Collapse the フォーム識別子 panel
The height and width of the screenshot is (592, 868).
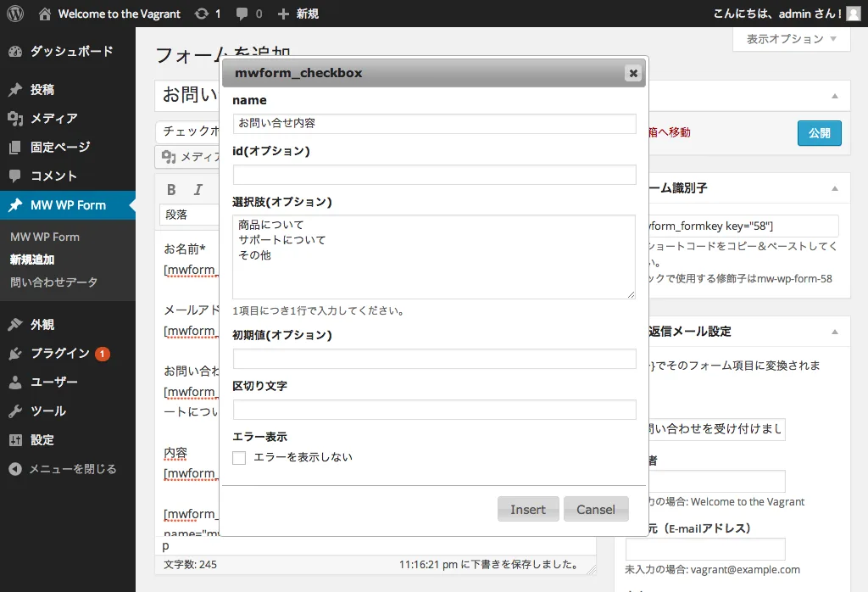tap(835, 189)
